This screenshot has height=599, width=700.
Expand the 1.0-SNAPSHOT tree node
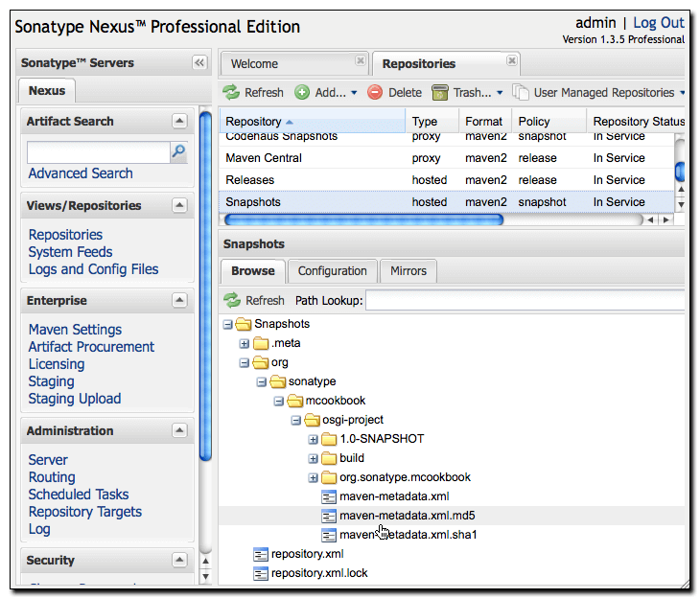[313, 440]
